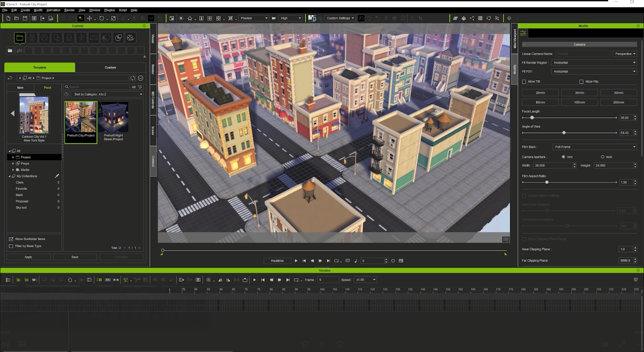Select the Rotate object tool

tap(101, 18)
